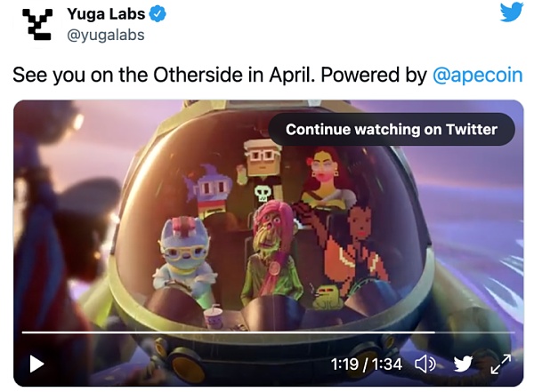Click the Twitter bird icon in player controls
This screenshot has height=392, width=534.
pos(463,364)
